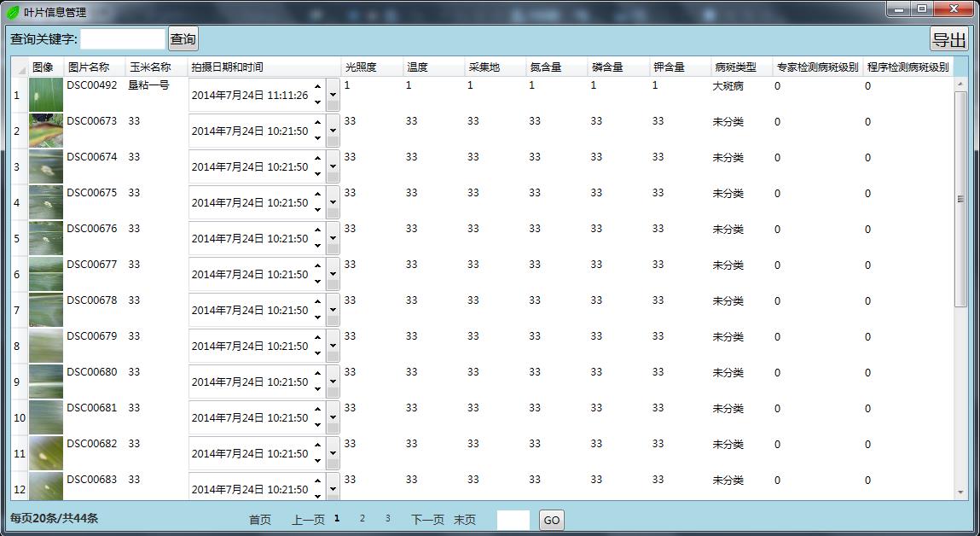The image size is (980, 536).
Task: Sort by 温度 column header
Action: tap(434, 67)
